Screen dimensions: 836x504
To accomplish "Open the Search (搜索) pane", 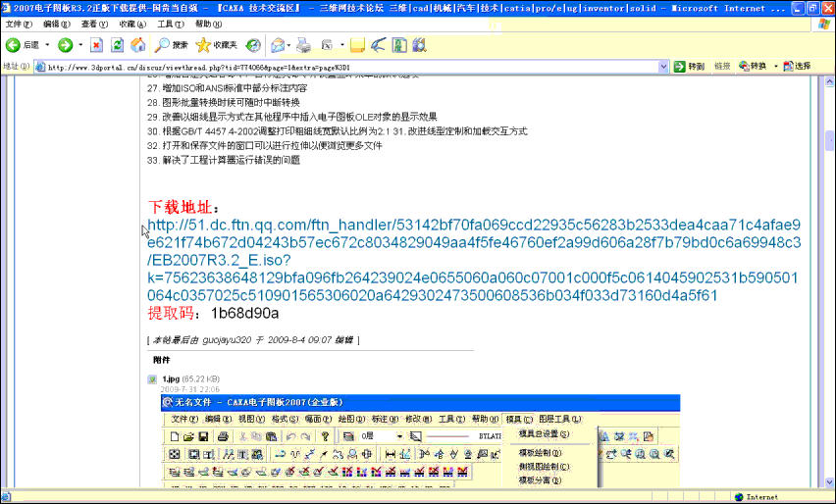I will point(171,45).
